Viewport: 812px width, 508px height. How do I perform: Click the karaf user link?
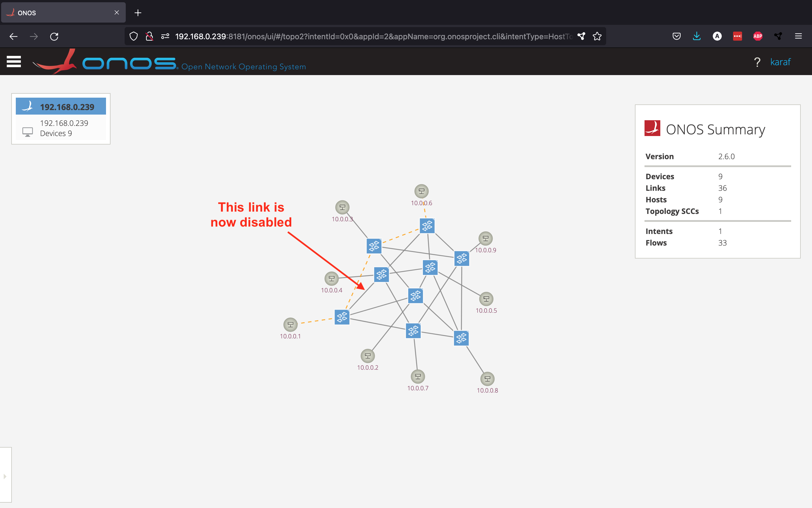[x=780, y=62]
